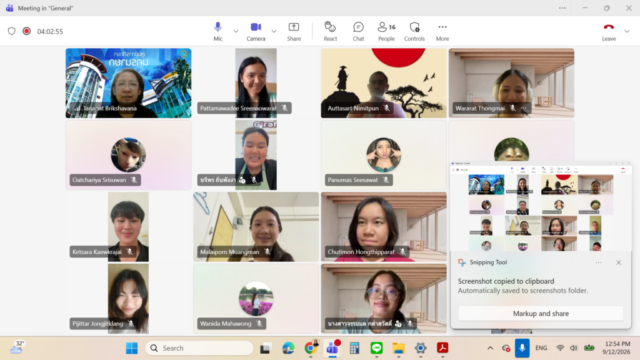This screenshot has height=360, width=640.
Task: Launch Microsoft Edge from the taskbar
Action: pos(288,348)
